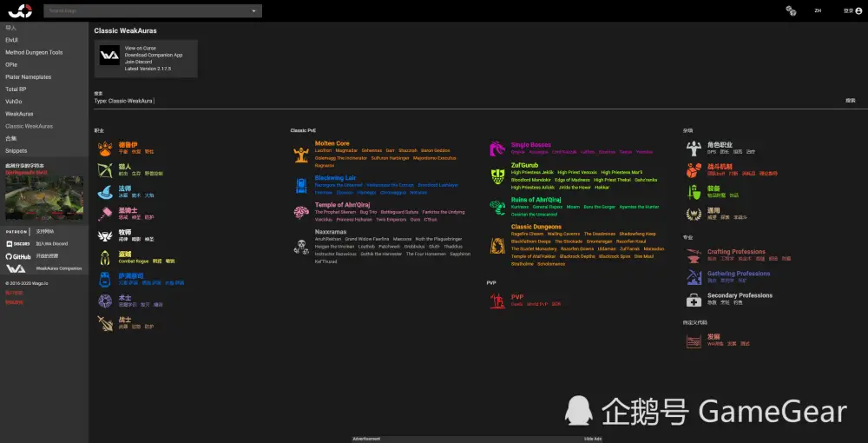Screen dimensions: 868x443
Task: Click Join Discord in info card
Action: [x=138, y=62]
